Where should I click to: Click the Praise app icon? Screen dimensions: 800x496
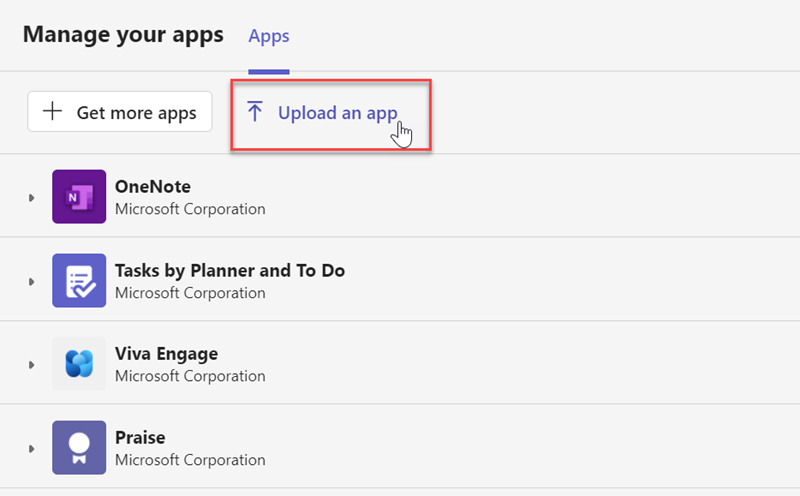(x=79, y=448)
